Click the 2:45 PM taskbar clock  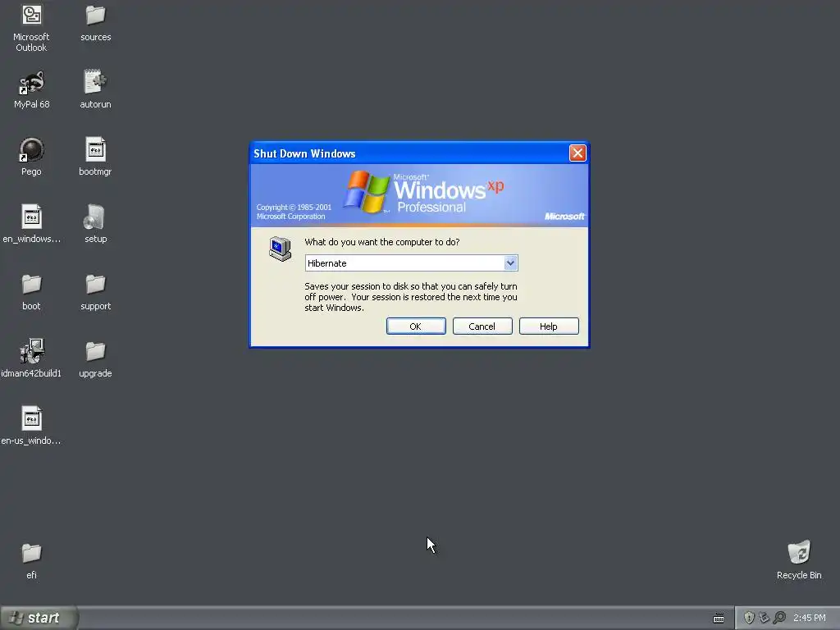pyautogui.click(x=810, y=618)
